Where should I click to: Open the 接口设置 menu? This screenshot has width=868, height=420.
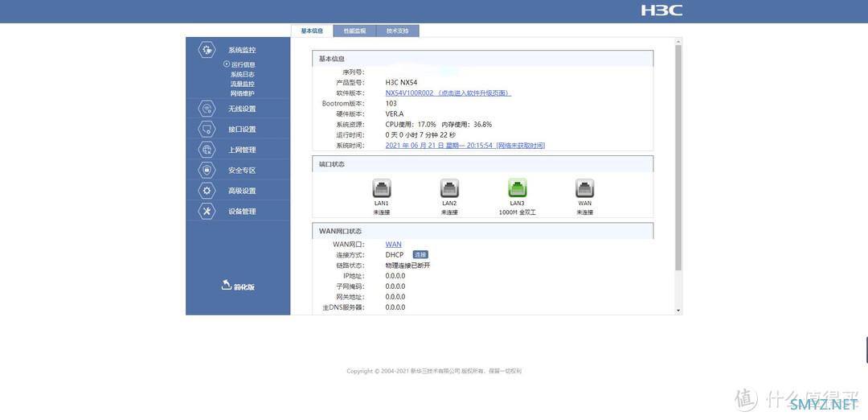(x=242, y=129)
